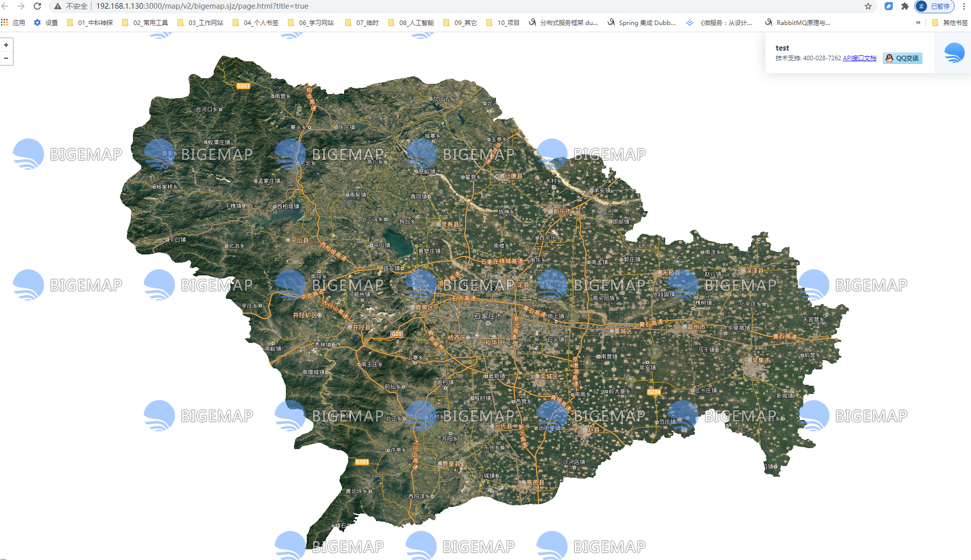The width and height of the screenshot is (971, 560).
Task: Open the 02_常用工具 bookmark folder
Action: (x=145, y=22)
